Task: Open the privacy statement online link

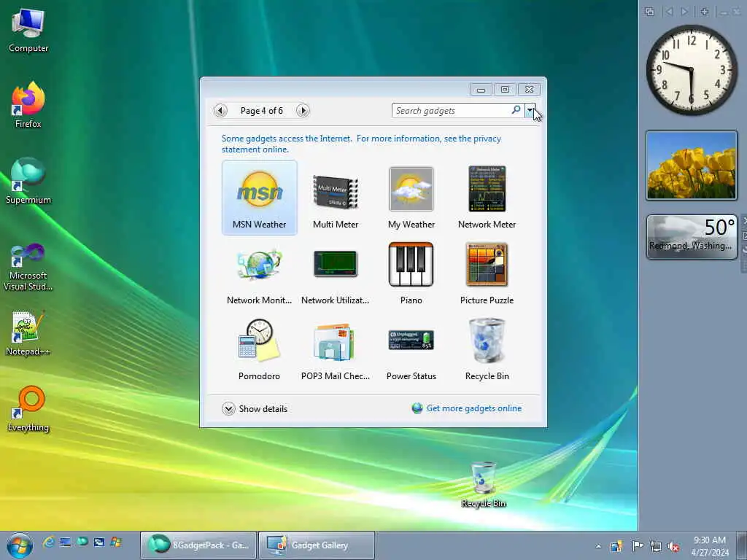Action: pos(361,144)
